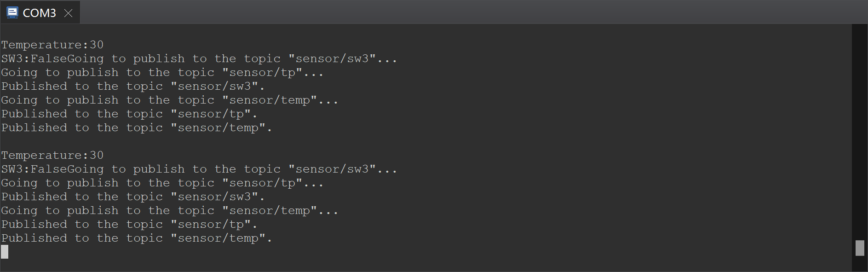Click the first Temperature:30 output line
The height and width of the screenshot is (272, 868).
(x=52, y=45)
